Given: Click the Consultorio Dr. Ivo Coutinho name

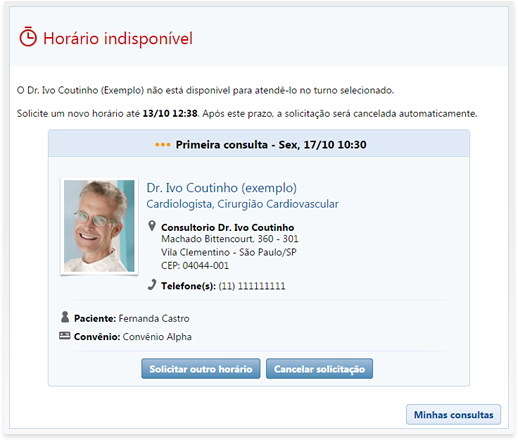Looking at the screenshot, I should tap(227, 228).
